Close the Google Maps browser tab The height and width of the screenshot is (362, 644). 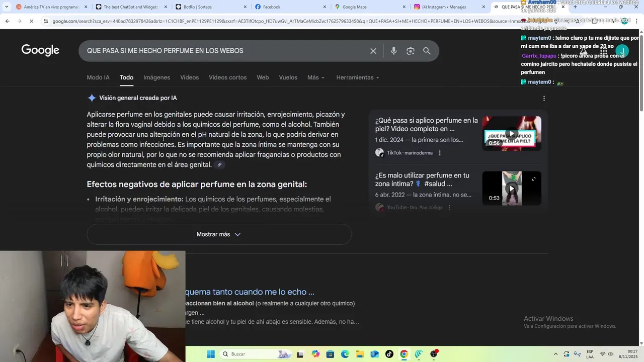pyautogui.click(x=404, y=7)
